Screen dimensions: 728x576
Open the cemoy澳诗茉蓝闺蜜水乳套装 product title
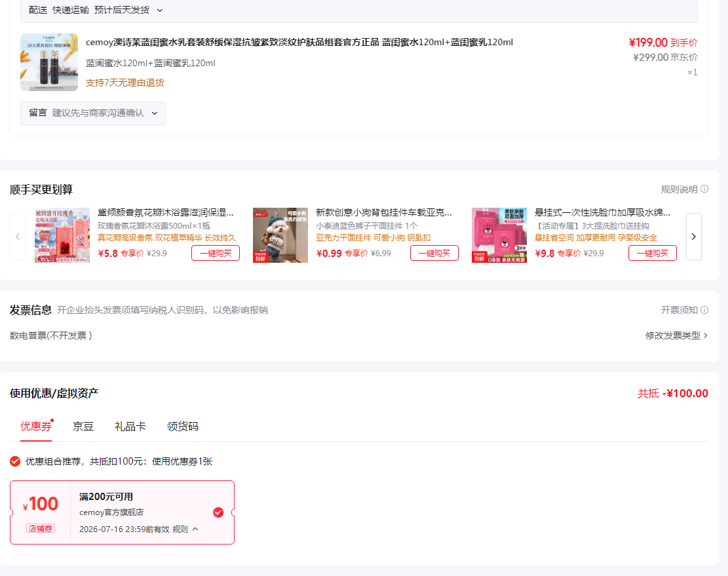299,42
